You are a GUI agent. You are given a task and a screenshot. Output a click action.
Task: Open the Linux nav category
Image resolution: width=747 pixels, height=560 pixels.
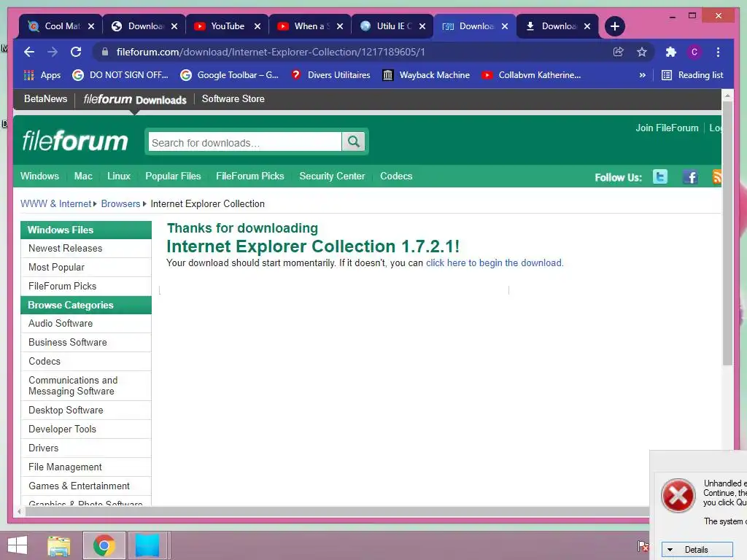coord(119,176)
